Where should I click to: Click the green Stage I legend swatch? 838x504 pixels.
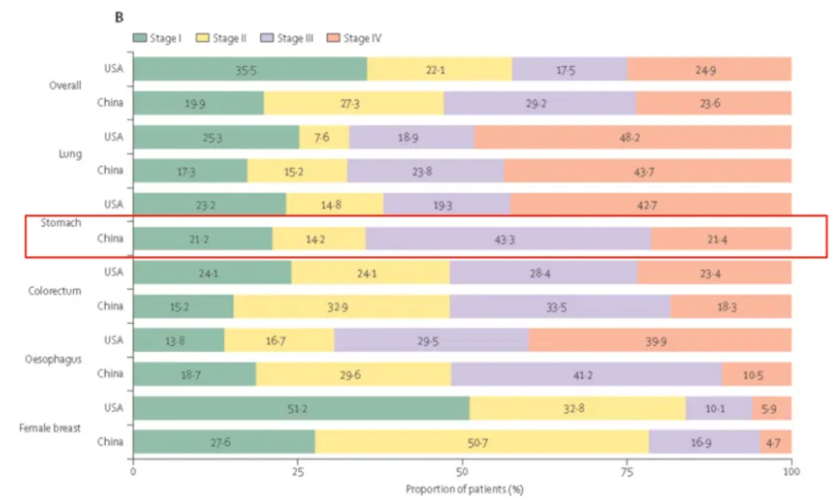(140, 38)
